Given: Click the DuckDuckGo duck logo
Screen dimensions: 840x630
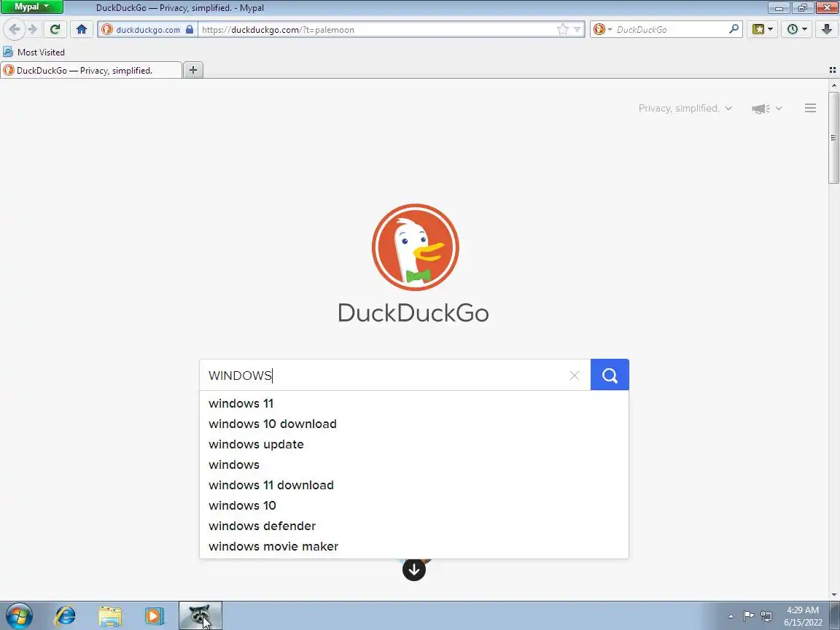Looking at the screenshot, I should [x=415, y=247].
